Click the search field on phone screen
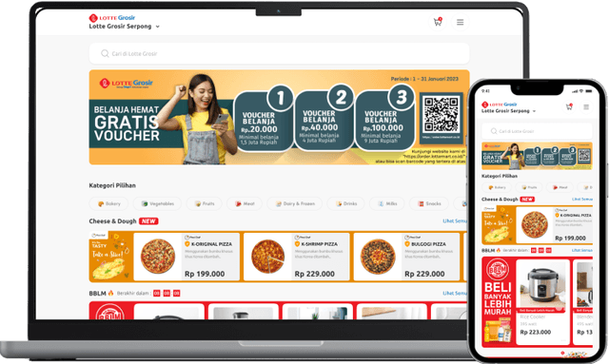The height and width of the screenshot is (364, 609). (537, 131)
